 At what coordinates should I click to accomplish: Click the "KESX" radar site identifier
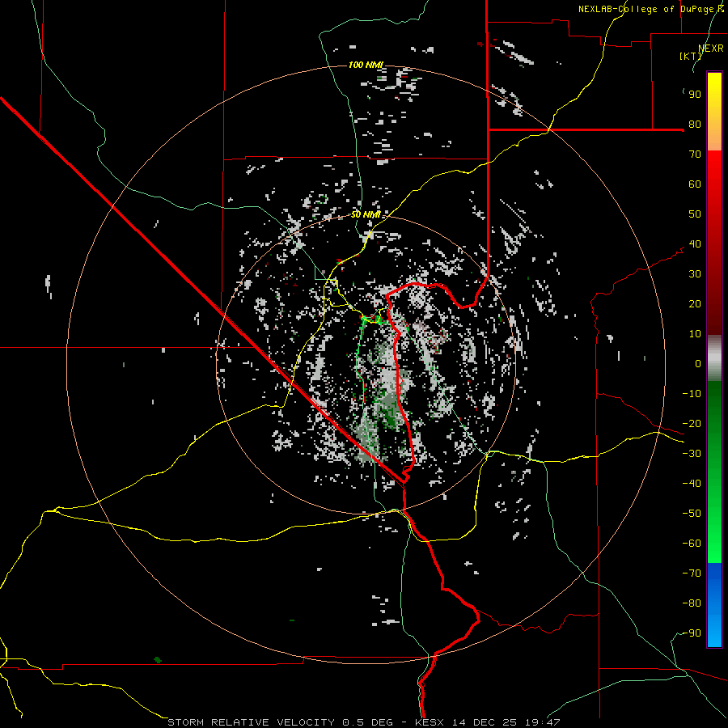(x=430, y=722)
